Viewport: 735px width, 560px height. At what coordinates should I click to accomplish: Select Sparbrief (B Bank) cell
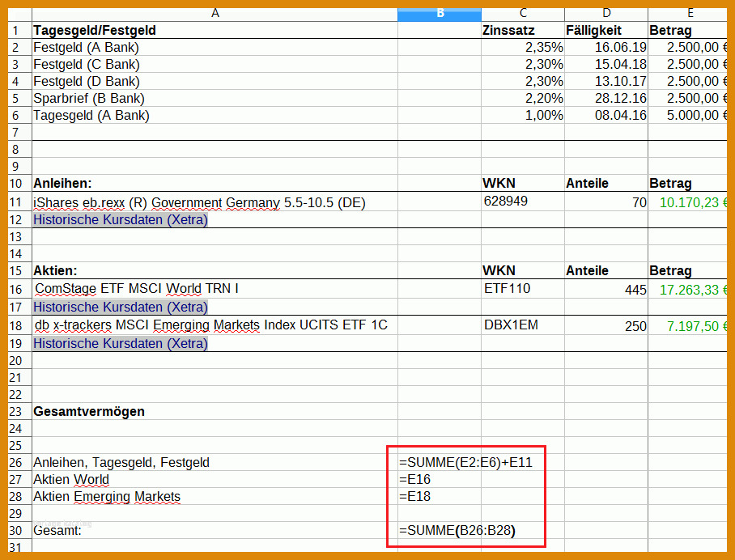point(215,98)
